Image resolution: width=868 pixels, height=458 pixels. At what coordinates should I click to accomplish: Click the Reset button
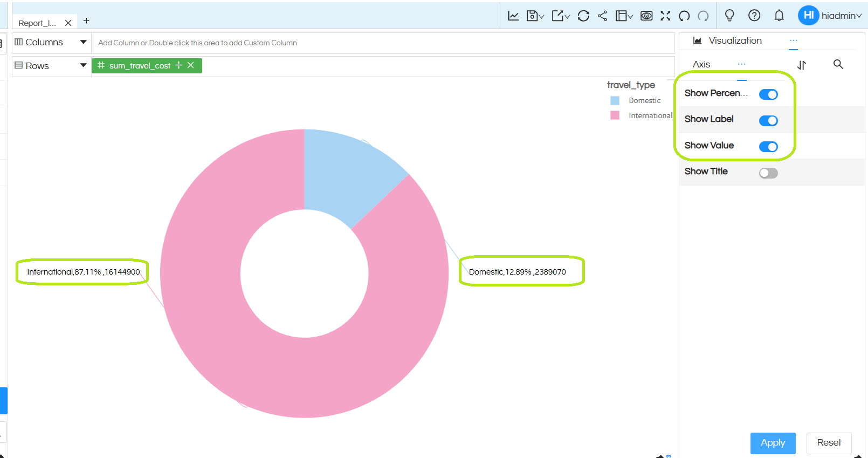829,443
